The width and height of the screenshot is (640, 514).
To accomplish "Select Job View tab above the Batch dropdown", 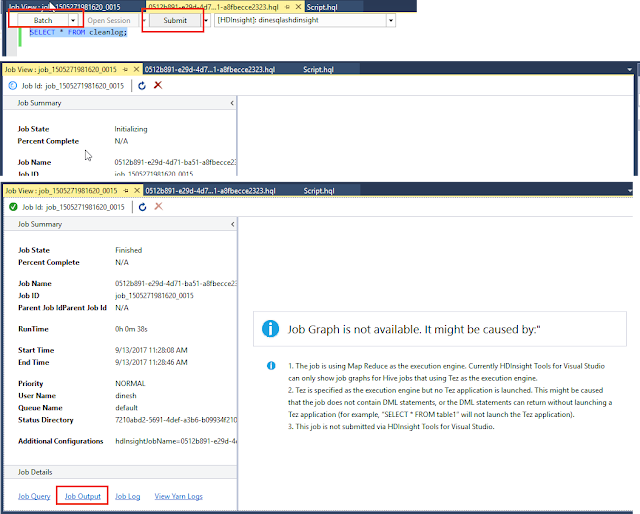I will tap(64, 7).
